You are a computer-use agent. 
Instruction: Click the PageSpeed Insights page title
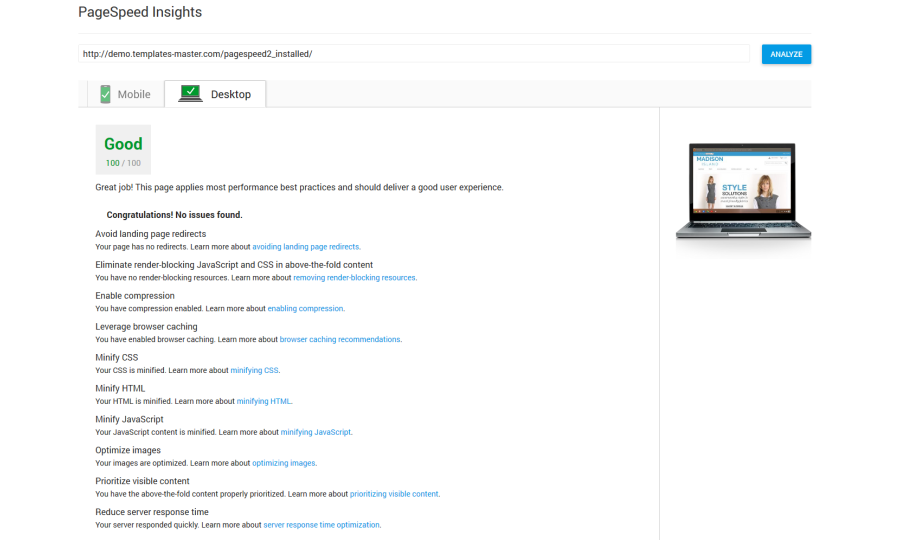pyautogui.click(x=139, y=13)
